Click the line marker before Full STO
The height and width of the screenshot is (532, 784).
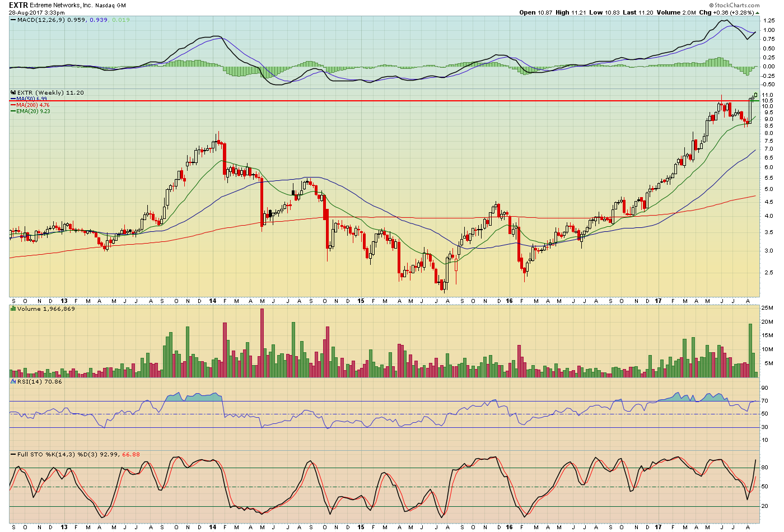click(13, 454)
